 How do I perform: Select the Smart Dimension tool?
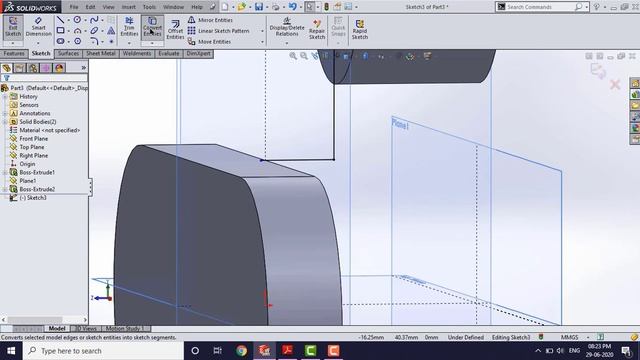[x=38, y=27]
